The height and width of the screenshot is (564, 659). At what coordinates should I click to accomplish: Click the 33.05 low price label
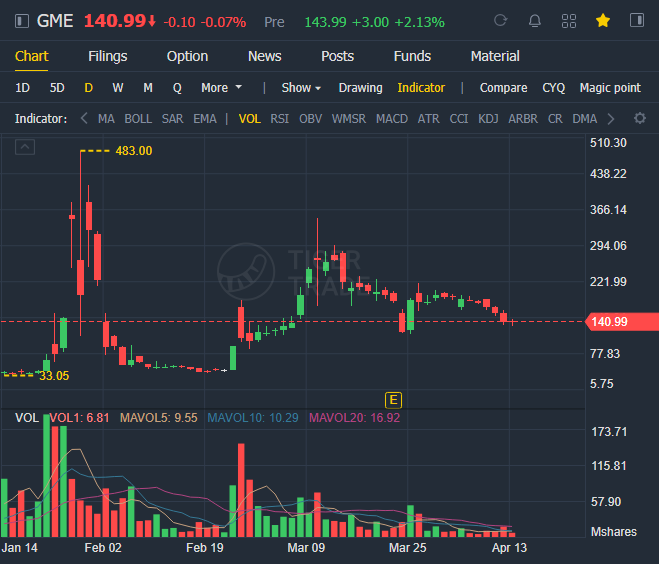tap(54, 375)
